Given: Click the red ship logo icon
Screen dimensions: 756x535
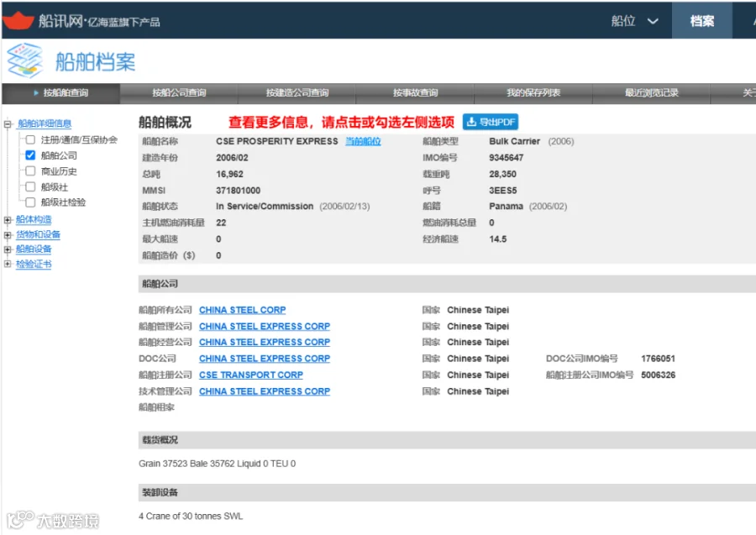Looking at the screenshot, I should click(x=18, y=20).
